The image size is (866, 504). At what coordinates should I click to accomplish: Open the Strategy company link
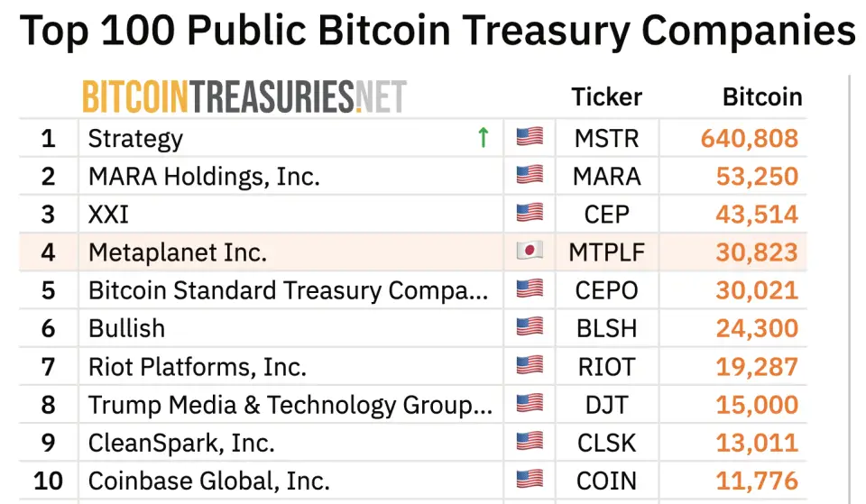pyautogui.click(x=135, y=139)
